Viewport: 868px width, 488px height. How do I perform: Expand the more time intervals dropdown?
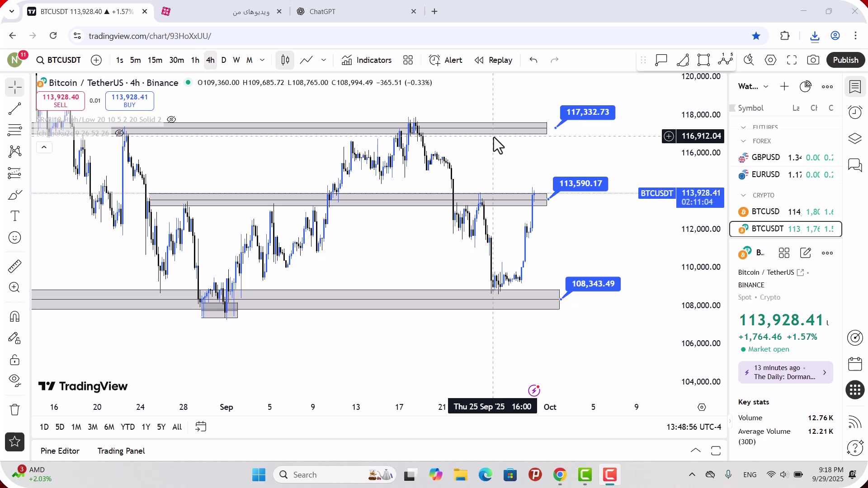(x=262, y=60)
